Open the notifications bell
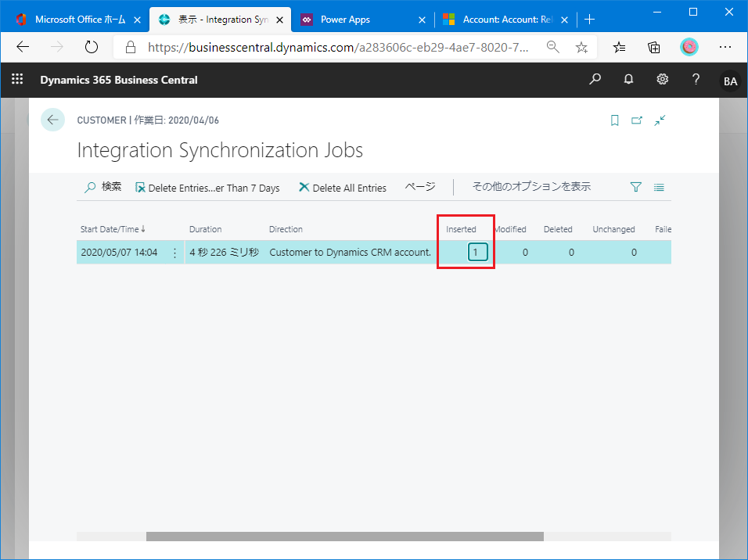The height and width of the screenshot is (560, 748). coord(629,79)
